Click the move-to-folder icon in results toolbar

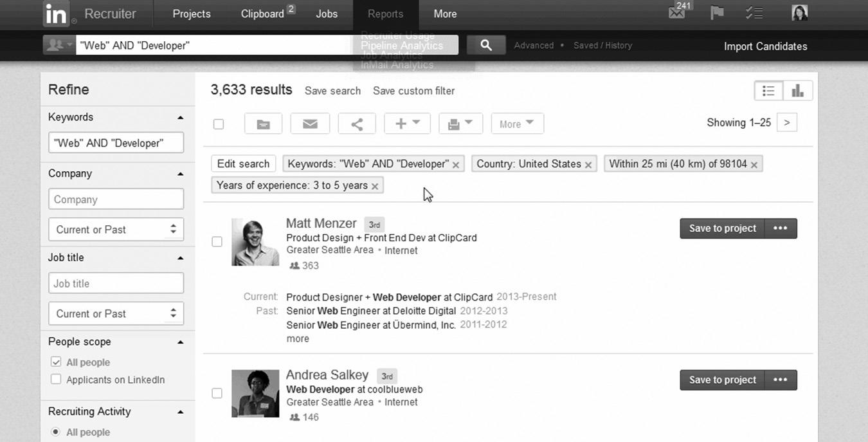(x=263, y=124)
